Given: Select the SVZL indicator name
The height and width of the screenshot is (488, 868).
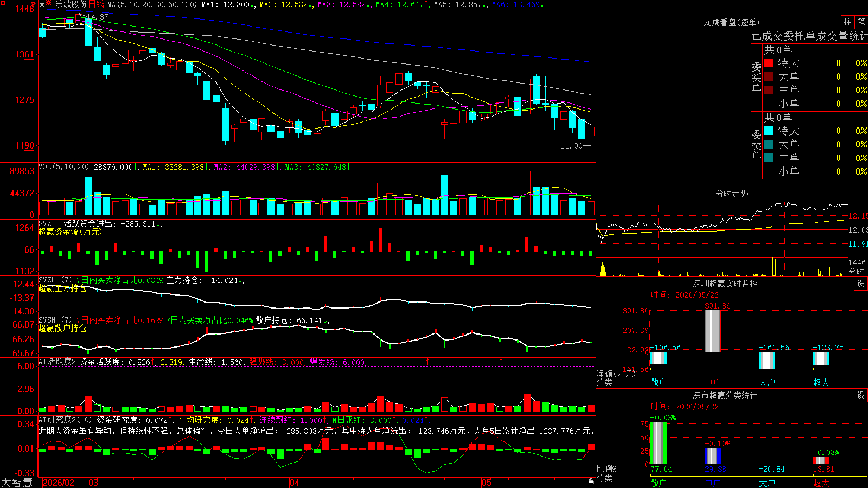Looking at the screenshot, I should [x=47, y=280].
